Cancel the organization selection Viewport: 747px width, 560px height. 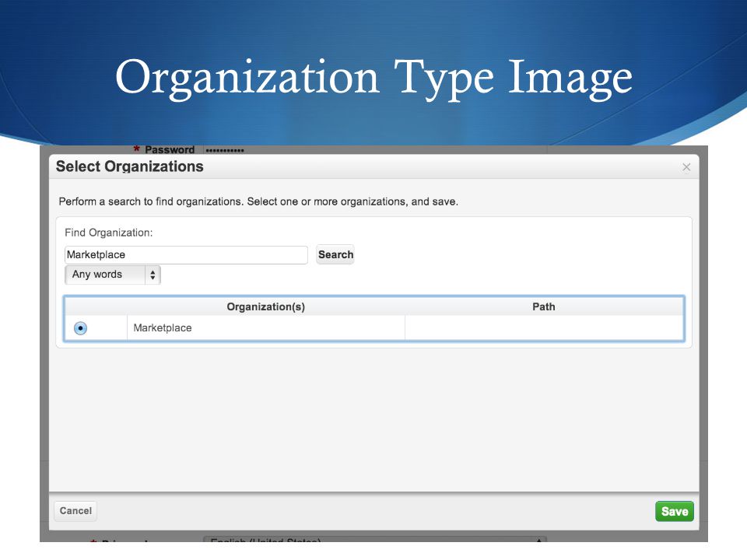(x=75, y=511)
